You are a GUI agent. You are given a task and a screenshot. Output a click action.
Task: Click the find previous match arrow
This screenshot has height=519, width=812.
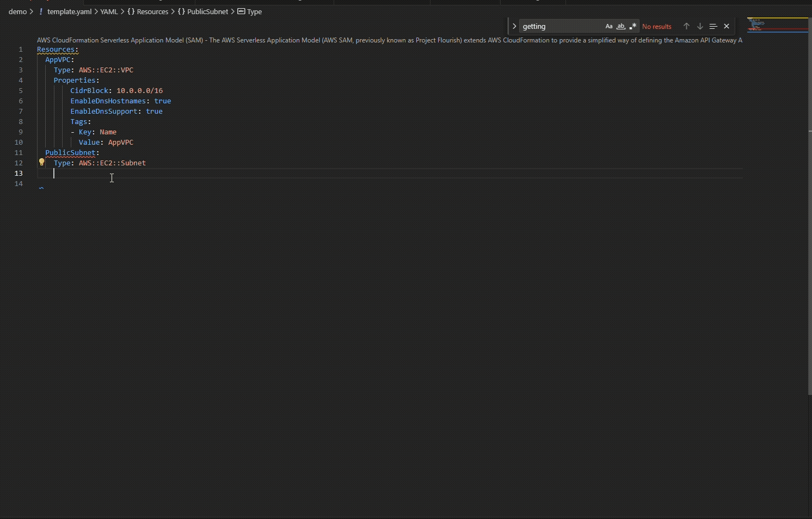click(686, 26)
